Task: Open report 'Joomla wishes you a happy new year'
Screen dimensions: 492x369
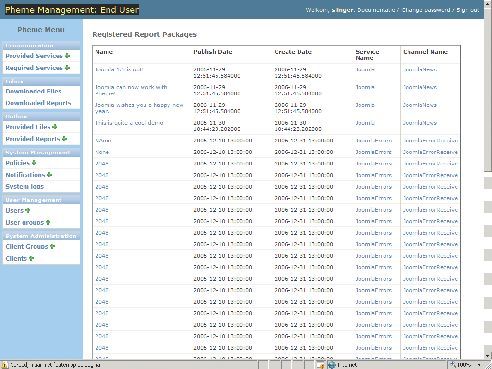Action: tap(139, 108)
